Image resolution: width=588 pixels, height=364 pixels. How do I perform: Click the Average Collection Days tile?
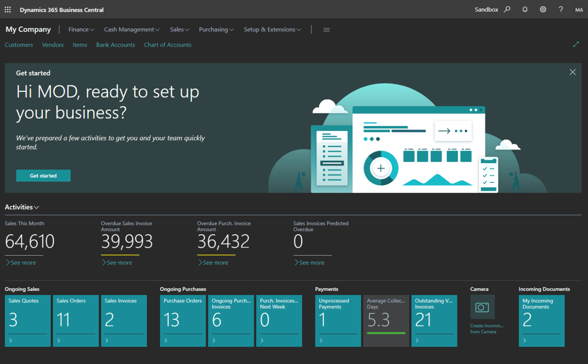tap(386, 321)
